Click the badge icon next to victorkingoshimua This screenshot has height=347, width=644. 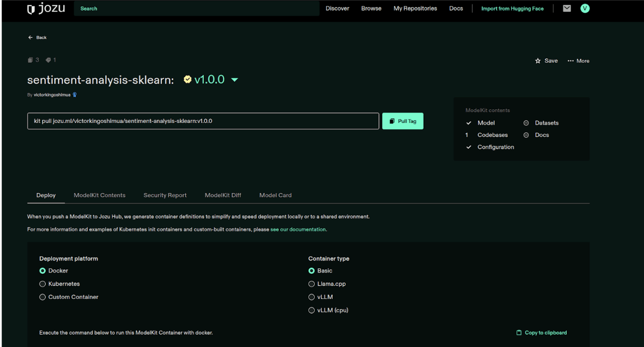pos(74,95)
